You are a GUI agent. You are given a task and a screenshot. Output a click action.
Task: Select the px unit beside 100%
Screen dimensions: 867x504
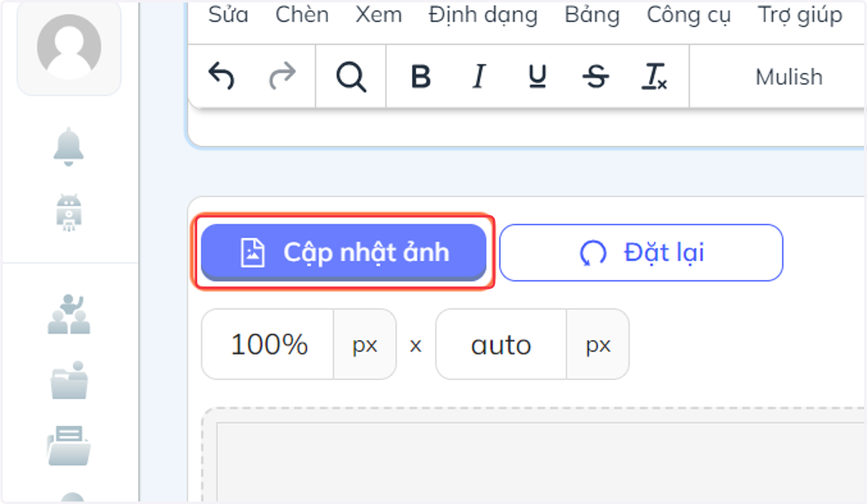point(365,344)
